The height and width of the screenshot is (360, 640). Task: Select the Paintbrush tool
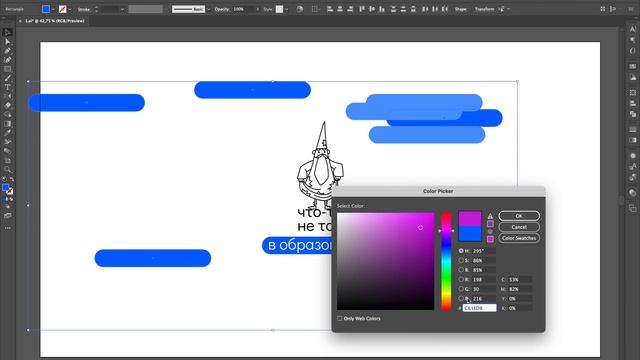click(7, 78)
